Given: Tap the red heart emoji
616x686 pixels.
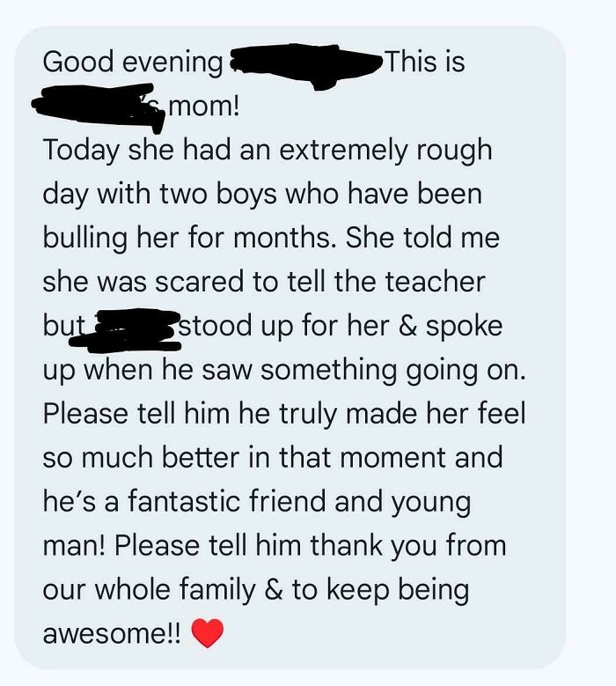Looking at the screenshot, I should pos(208,633).
